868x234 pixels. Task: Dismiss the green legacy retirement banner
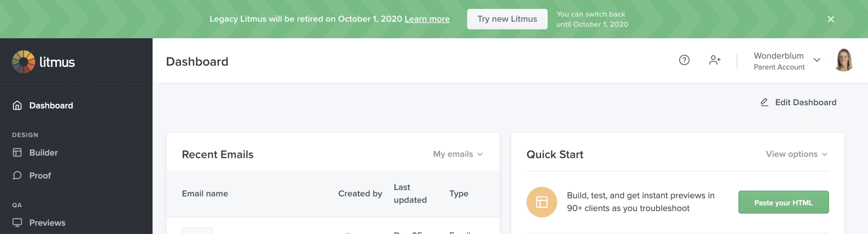click(x=831, y=19)
